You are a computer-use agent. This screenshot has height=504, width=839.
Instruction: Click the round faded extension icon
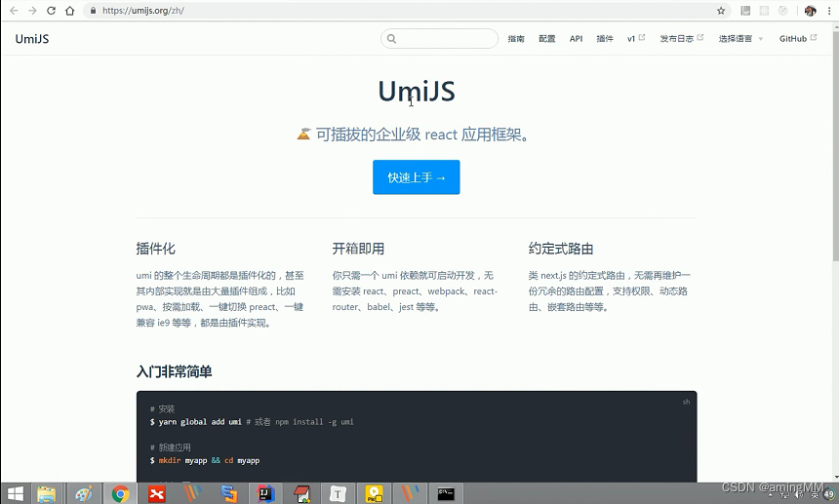(x=782, y=11)
